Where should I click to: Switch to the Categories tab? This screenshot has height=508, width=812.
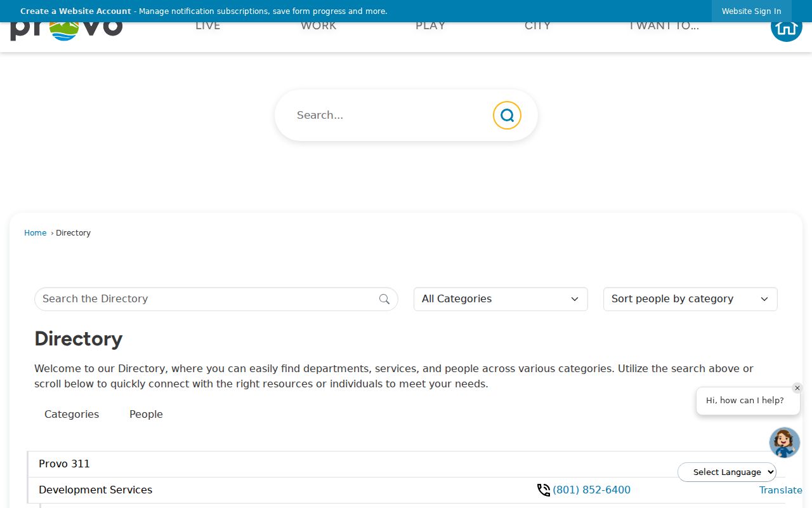point(72,415)
